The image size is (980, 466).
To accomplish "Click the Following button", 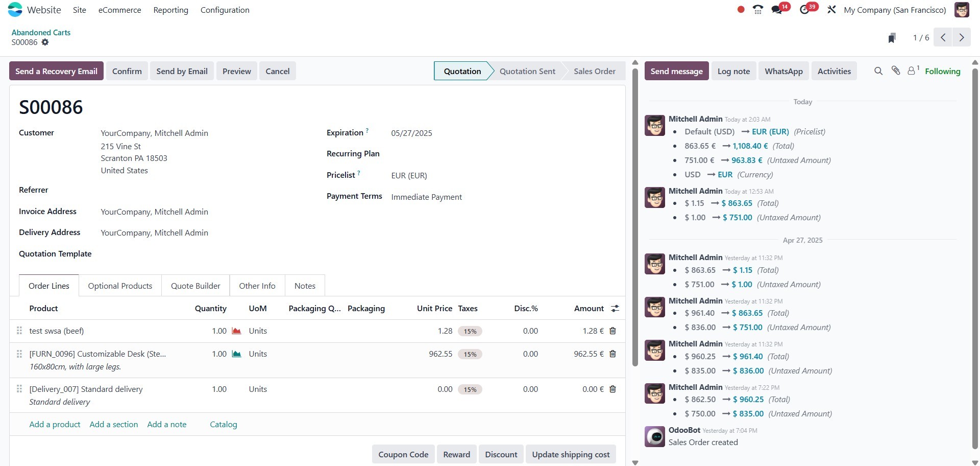I will pos(943,71).
